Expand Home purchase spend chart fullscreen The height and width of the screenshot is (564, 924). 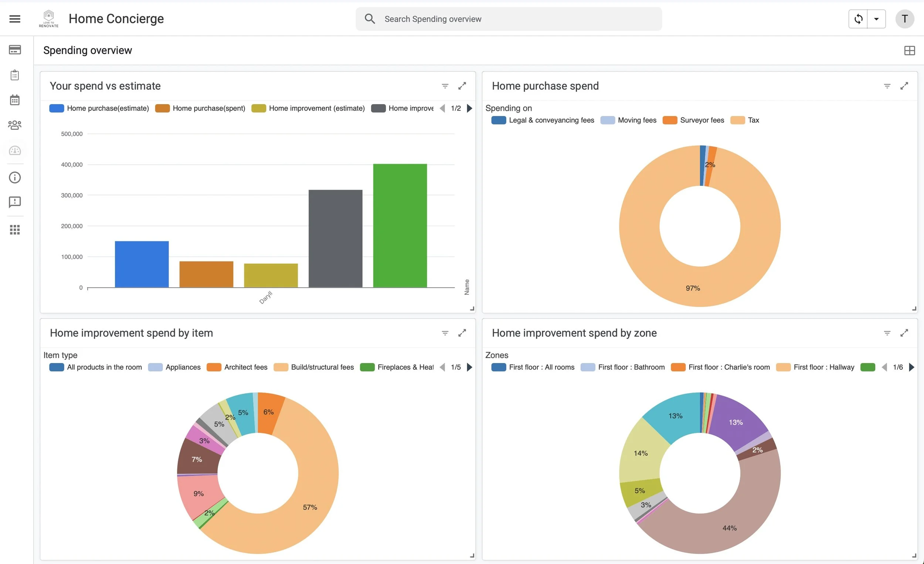(x=904, y=86)
